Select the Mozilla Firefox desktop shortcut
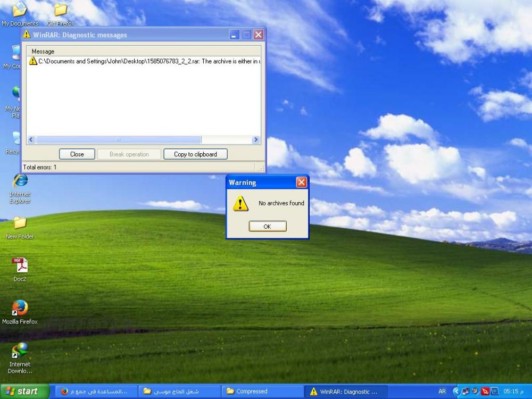 coord(20,312)
